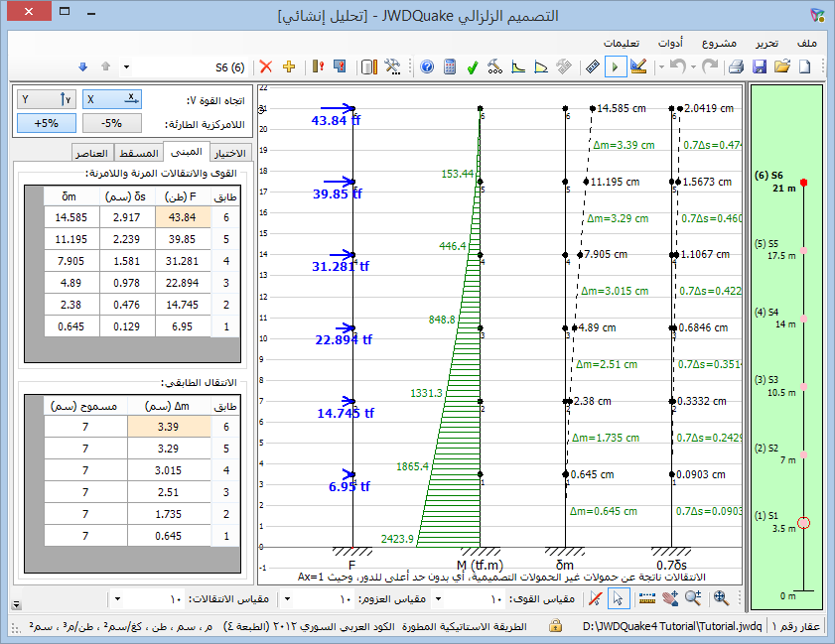The image size is (835, 644).
Task: Select the 3.39 Δm cell for story 6
Action: [x=169, y=427]
